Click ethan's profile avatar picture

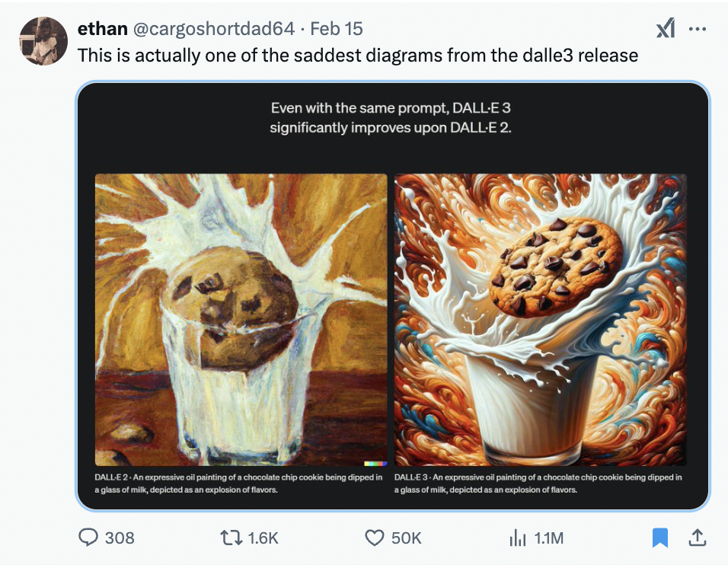pyautogui.click(x=43, y=40)
